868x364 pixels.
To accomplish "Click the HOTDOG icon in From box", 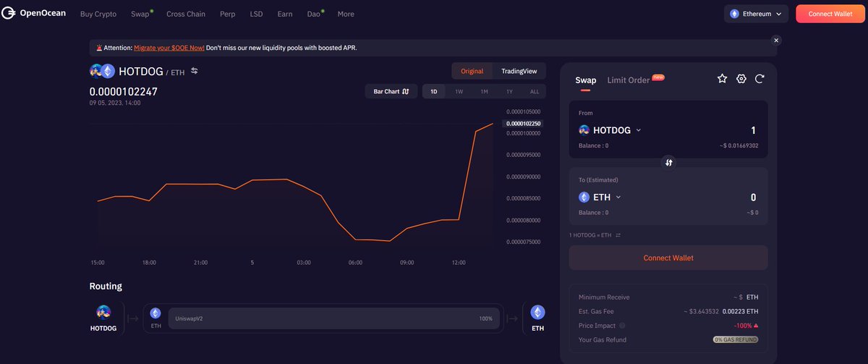I will click(584, 130).
